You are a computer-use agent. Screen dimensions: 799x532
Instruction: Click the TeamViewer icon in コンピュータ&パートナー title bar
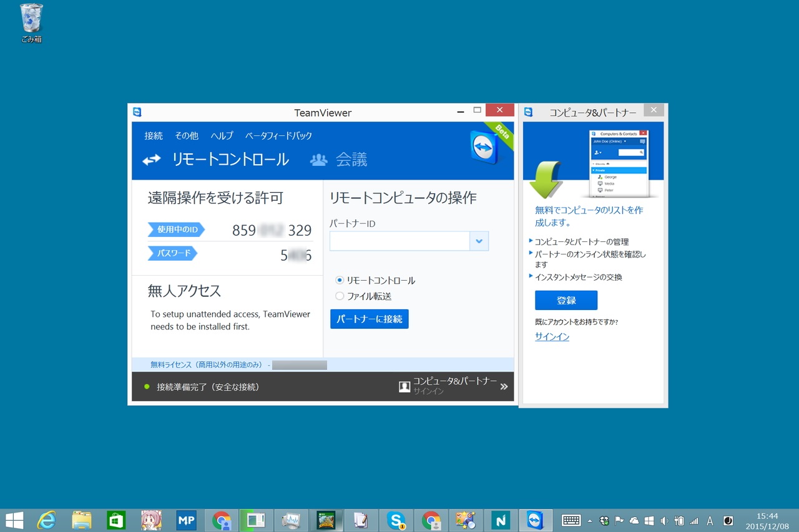(x=527, y=110)
